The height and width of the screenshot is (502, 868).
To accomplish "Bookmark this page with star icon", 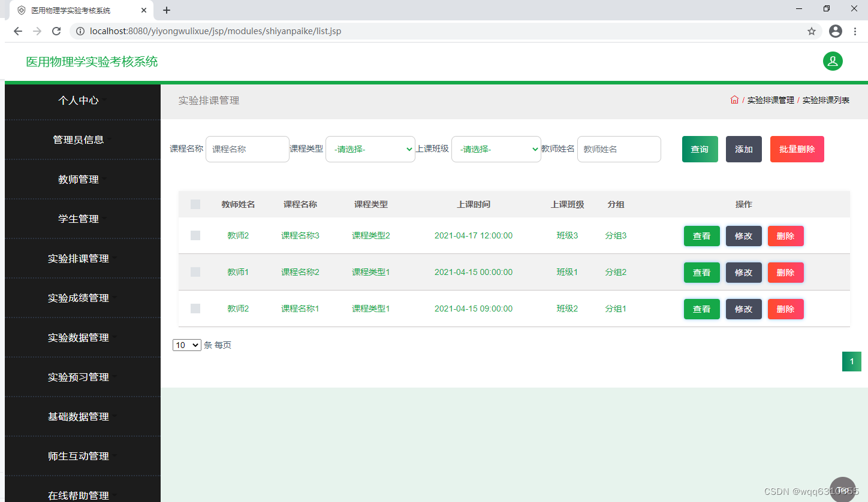I will click(x=812, y=31).
